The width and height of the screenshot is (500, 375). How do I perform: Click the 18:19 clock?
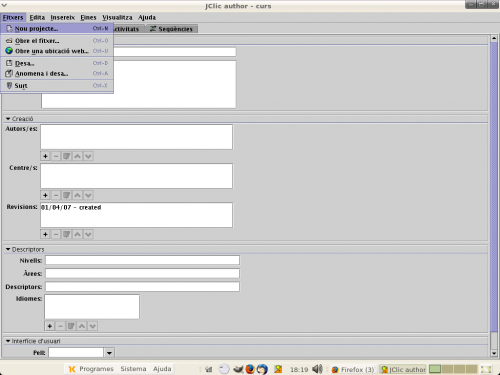pyautogui.click(x=299, y=369)
